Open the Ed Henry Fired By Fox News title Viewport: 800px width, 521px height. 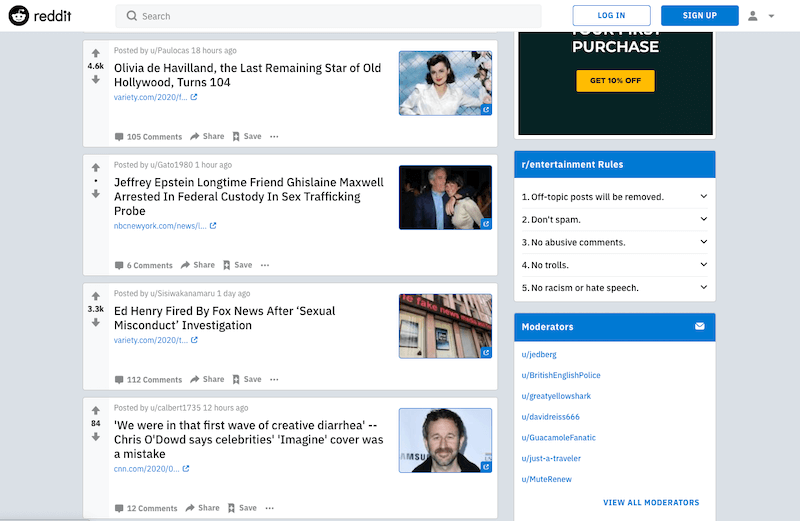tap(224, 318)
